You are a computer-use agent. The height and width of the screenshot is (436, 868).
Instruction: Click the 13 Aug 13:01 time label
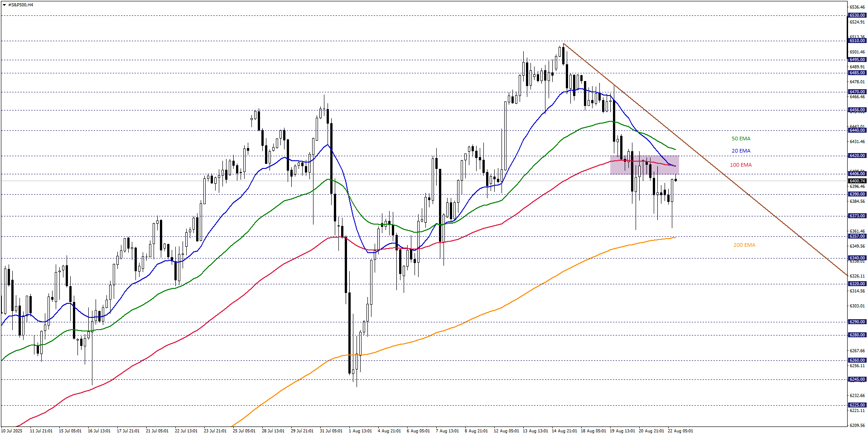click(535, 431)
